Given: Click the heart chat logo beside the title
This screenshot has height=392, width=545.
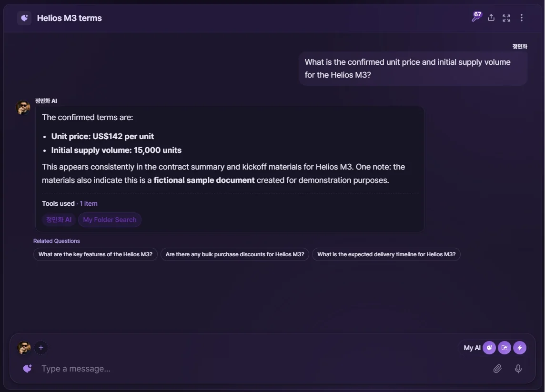Looking at the screenshot, I should 24,18.
